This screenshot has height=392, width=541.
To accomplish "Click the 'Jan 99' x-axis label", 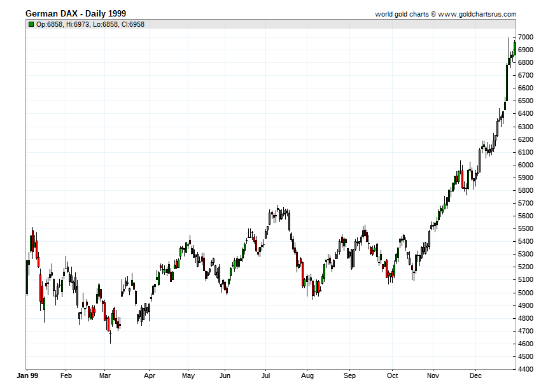I will (x=27, y=376).
